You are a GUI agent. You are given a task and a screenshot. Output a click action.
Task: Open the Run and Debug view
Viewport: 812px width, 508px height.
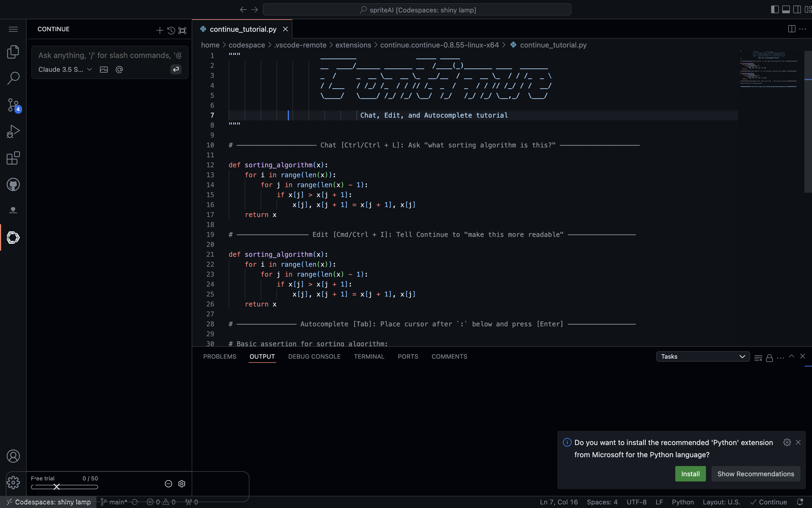point(13,131)
